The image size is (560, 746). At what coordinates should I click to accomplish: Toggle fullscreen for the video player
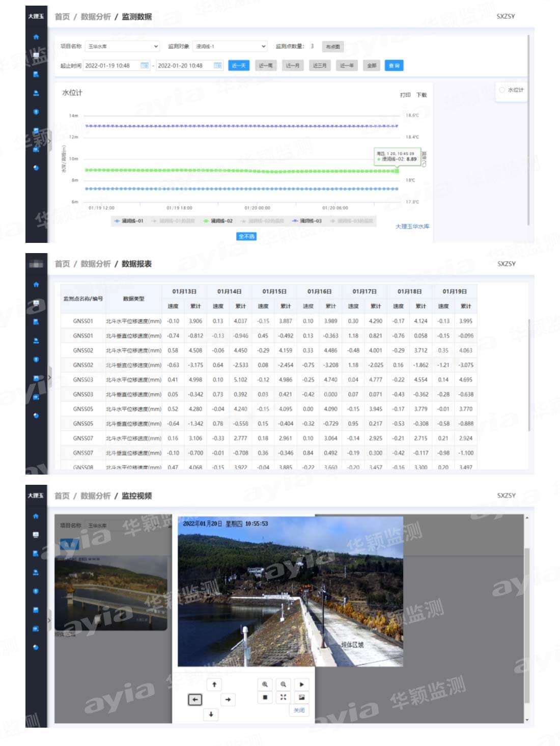pyautogui.click(x=283, y=697)
